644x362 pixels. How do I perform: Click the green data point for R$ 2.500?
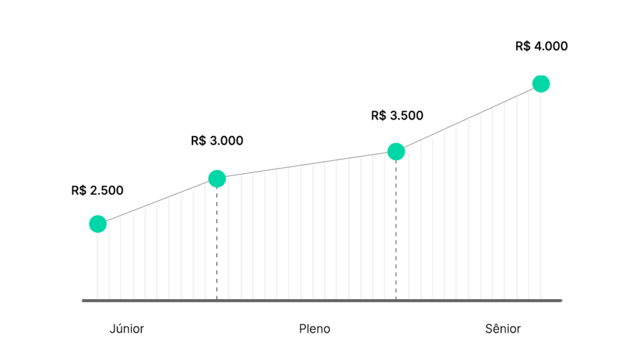[x=97, y=224]
